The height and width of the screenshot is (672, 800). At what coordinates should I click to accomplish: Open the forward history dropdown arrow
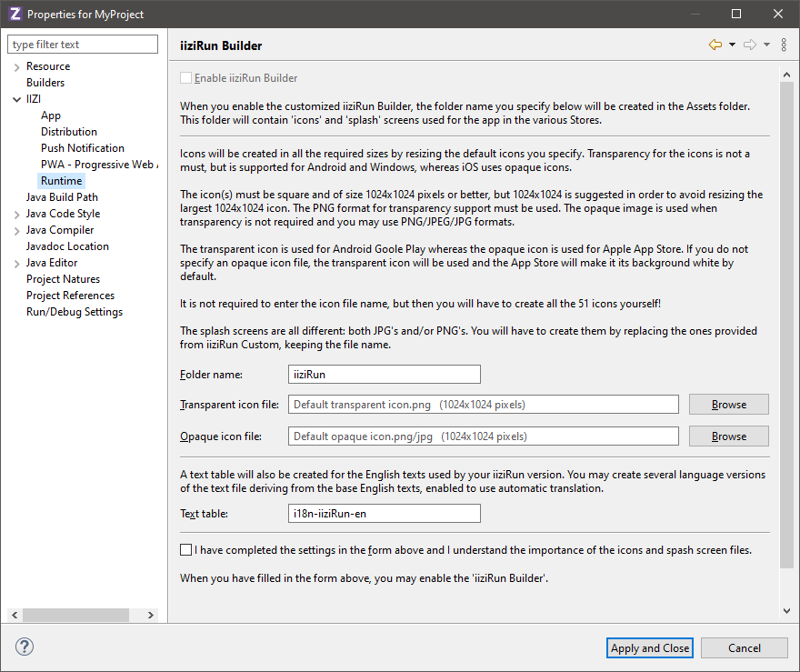tap(766, 45)
